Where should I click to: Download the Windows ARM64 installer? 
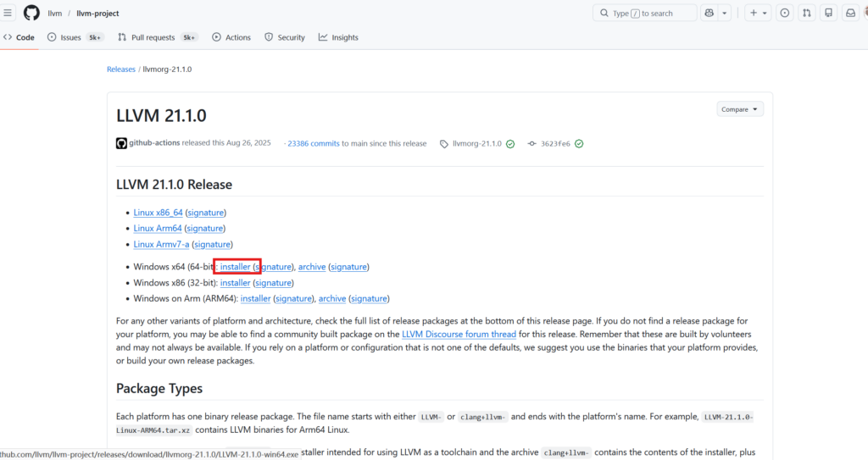coord(255,298)
